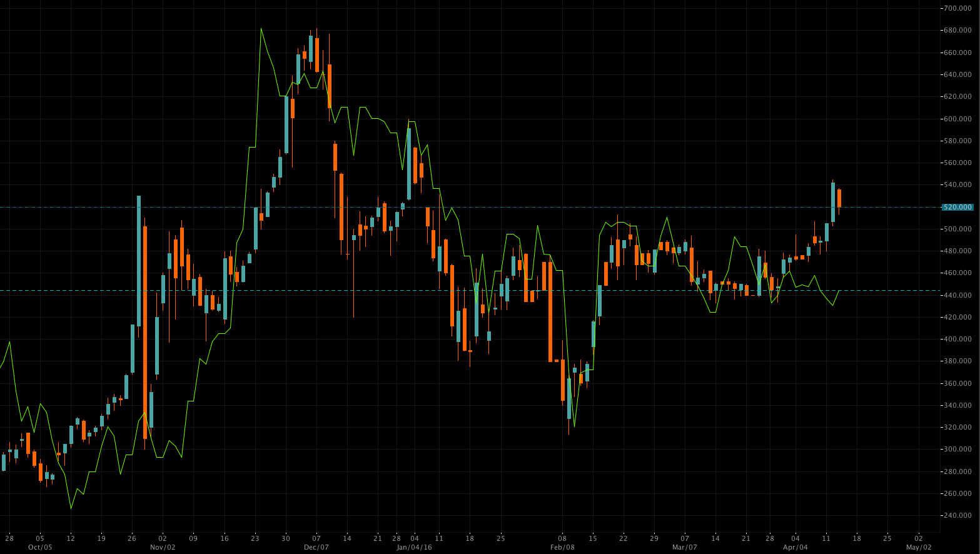Click the 240.000 price label on the price axis

coord(957,516)
